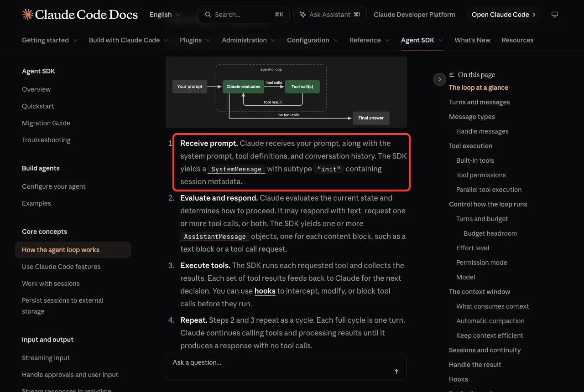Go to Migration Guide page
Viewport: 584px width, 392px height.
point(46,123)
